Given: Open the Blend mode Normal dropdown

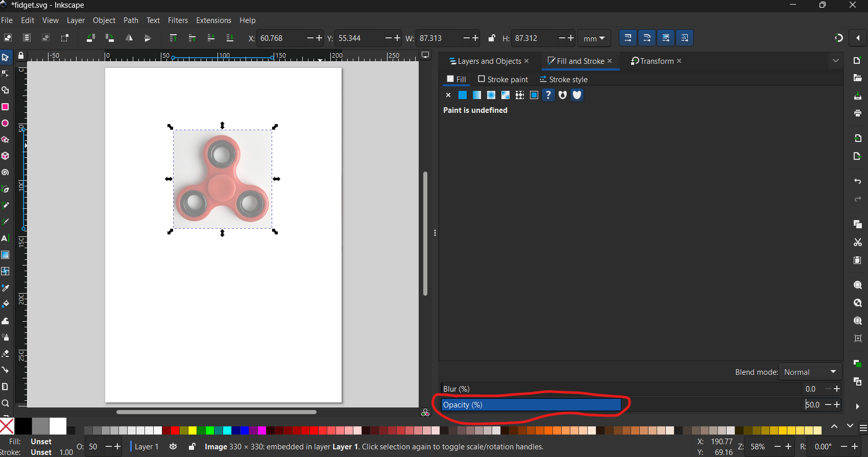Looking at the screenshot, I should [810, 372].
